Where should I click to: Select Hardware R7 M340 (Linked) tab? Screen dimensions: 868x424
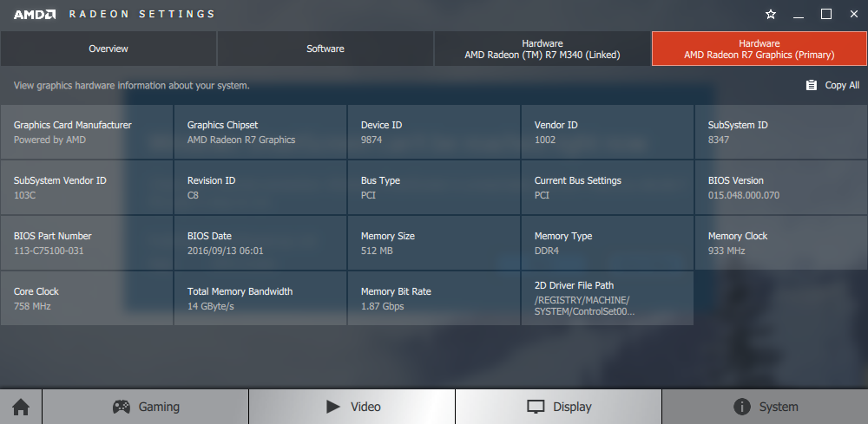click(x=542, y=49)
